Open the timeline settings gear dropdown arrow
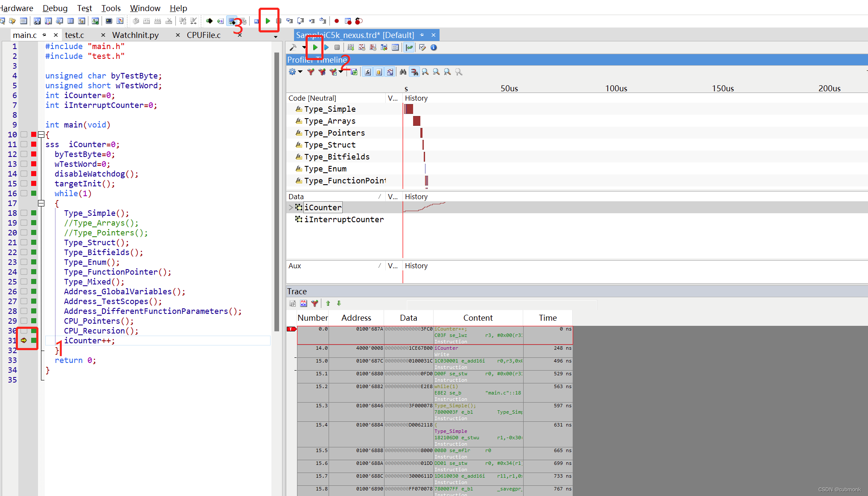Image resolution: width=868 pixels, height=496 pixels. pos(300,72)
